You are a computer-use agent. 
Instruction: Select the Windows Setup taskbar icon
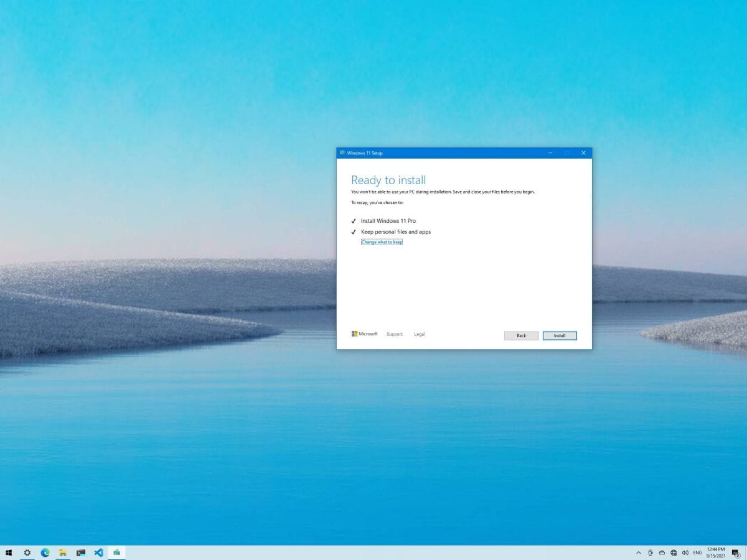tap(116, 553)
